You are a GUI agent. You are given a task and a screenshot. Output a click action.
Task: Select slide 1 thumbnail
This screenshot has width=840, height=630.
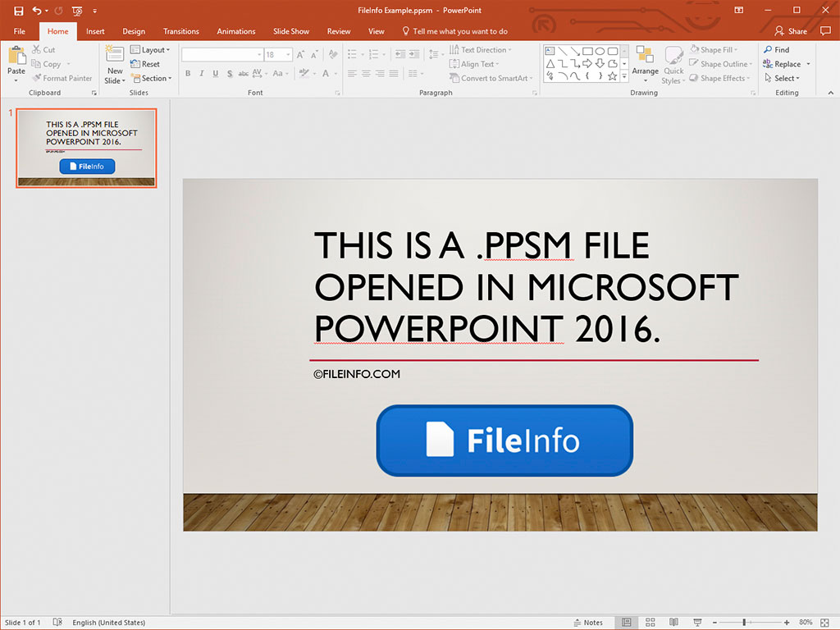pyautogui.click(x=86, y=148)
